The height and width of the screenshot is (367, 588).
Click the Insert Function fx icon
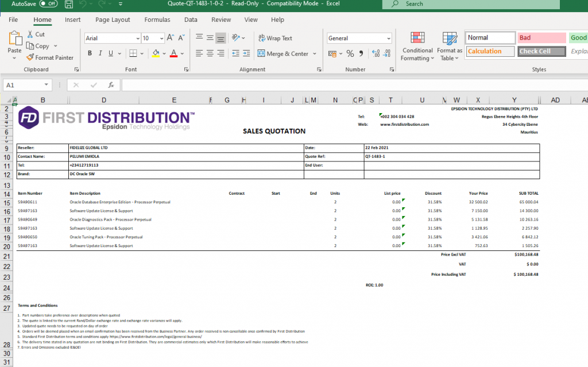[111, 85]
